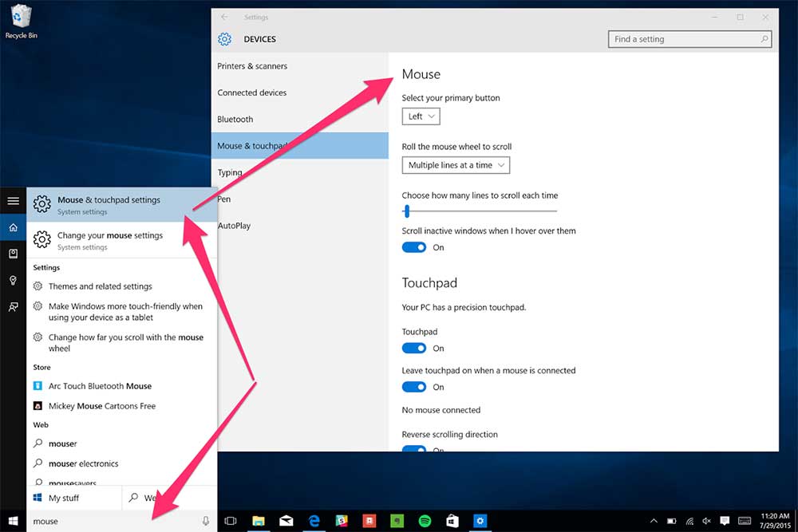Image resolution: width=798 pixels, height=532 pixels.
Task: Toggle leave touchpad on when mouse connected
Action: click(414, 387)
